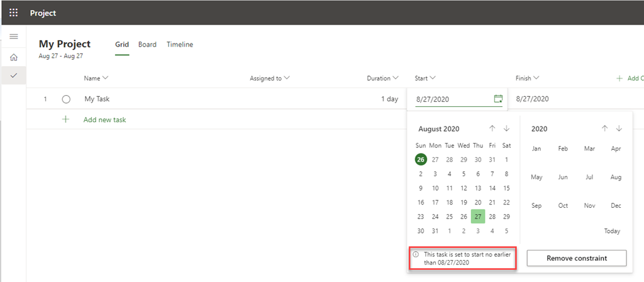Go to next year with down arrow
Viewport: 644px width, 282px height.
619,128
